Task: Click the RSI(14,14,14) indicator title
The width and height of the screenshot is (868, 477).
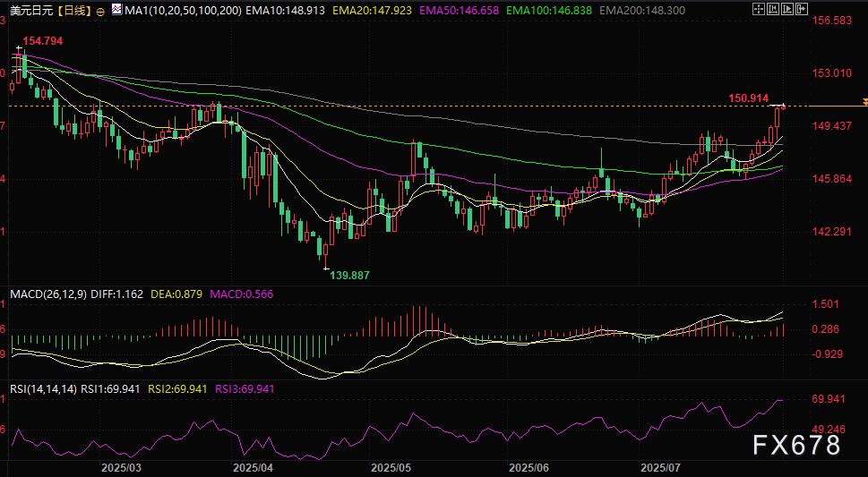Action: point(41,390)
